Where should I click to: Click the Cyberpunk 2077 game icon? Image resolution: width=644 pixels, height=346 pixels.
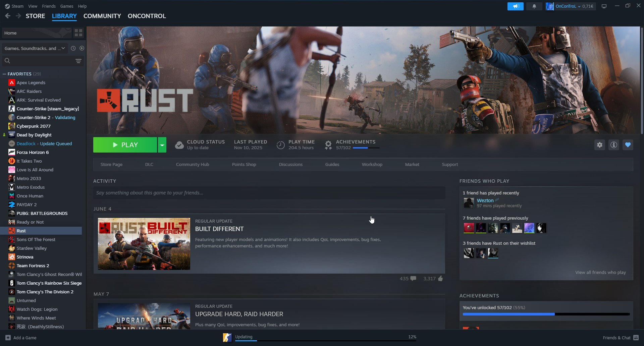tap(12, 126)
